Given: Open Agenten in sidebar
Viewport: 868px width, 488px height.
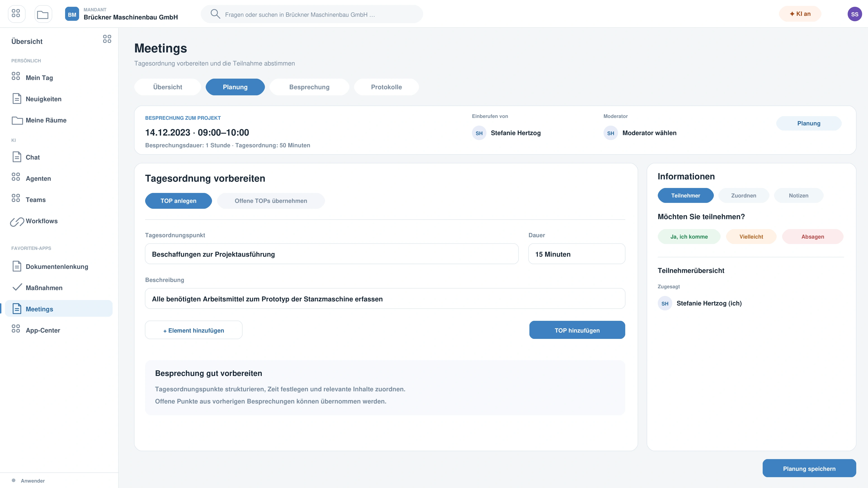Looking at the screenshot, I should (59, 178).
